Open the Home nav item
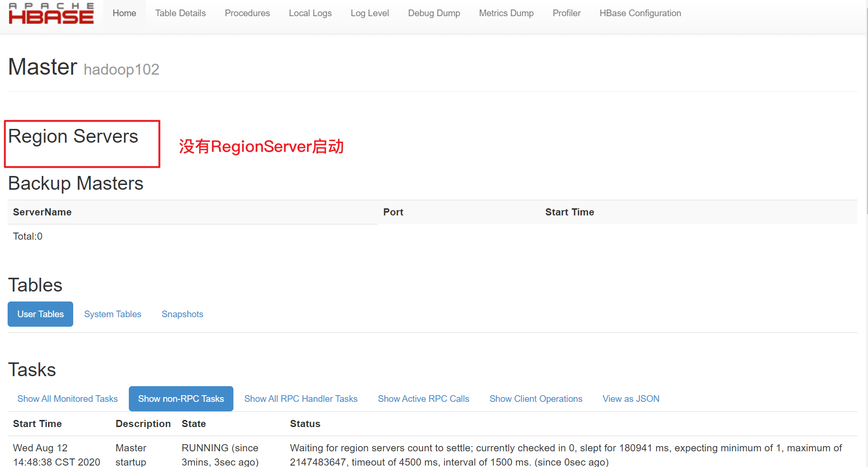Viewport: 868px width, 467px height. coord(124,13)
